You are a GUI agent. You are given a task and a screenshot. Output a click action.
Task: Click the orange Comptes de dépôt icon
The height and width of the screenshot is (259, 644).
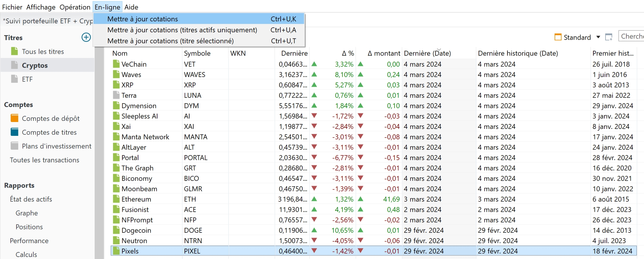point(14,118)
